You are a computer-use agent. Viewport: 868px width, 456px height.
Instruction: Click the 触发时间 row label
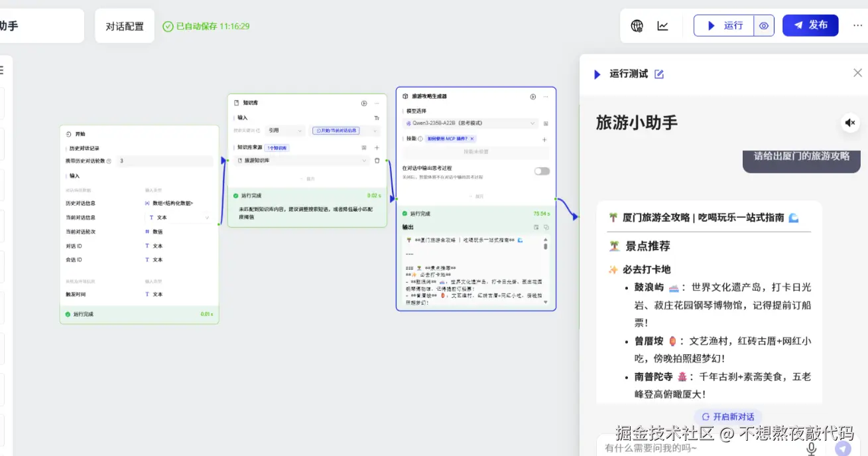click(x=75, y=294)
